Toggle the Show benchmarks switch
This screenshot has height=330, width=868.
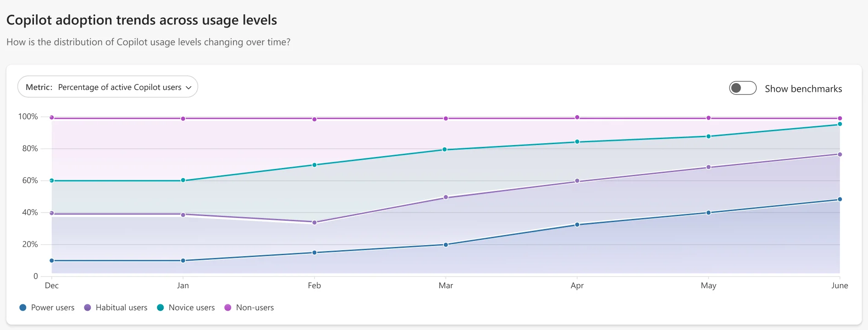pyautogui.click(x=742, y=88)
